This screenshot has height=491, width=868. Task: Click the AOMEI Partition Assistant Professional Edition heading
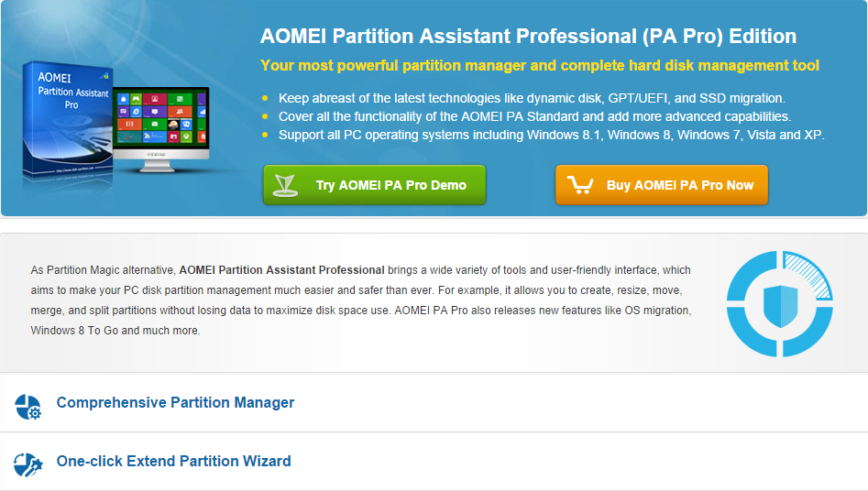[x=528, y=36]
